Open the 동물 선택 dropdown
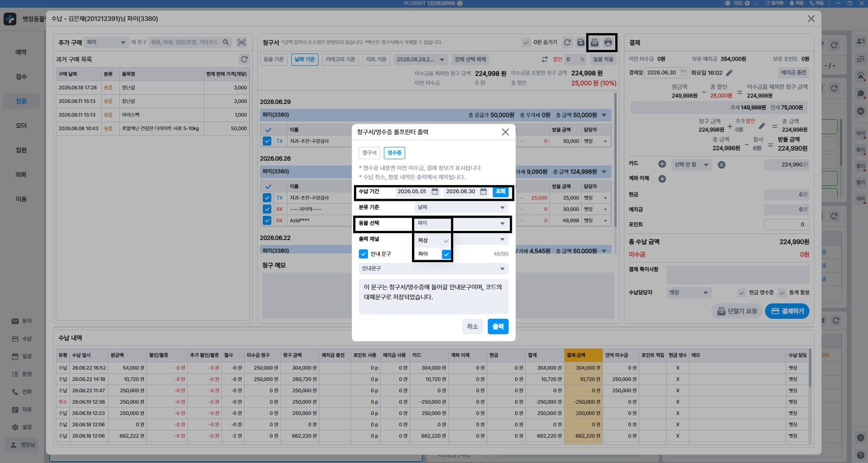Viewport: 868px width, 463px height. click(x=461, y=223)
